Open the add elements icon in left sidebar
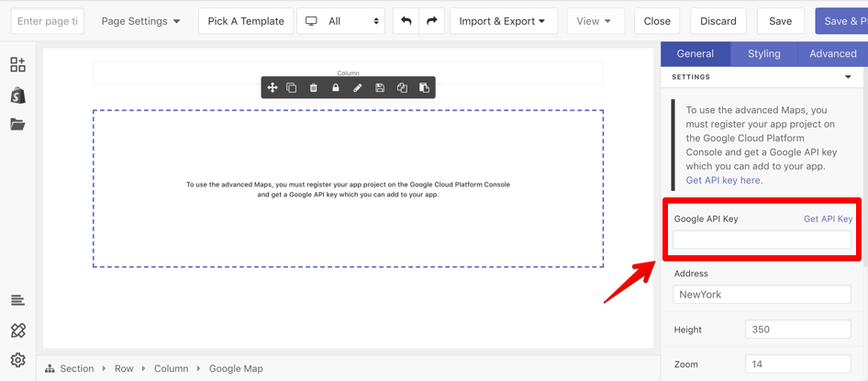The width and height of the screenshot is (868, 381). point(17,64)
